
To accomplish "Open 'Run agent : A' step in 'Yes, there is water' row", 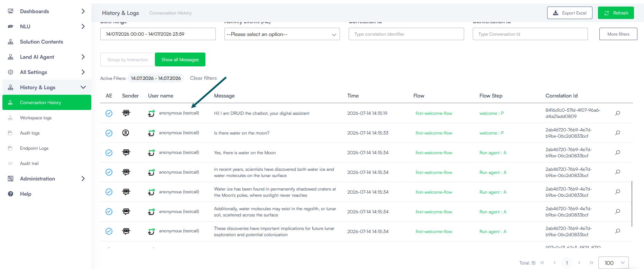I will pos(493,153).
